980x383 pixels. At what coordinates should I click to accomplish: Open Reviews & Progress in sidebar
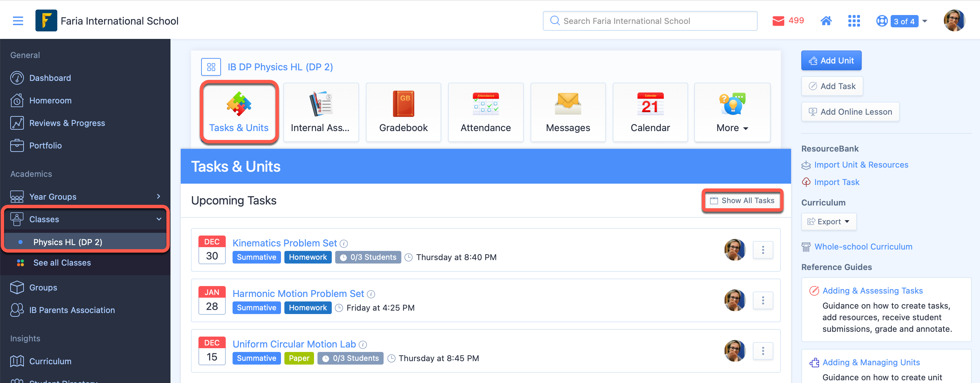(x=67, y=123)
